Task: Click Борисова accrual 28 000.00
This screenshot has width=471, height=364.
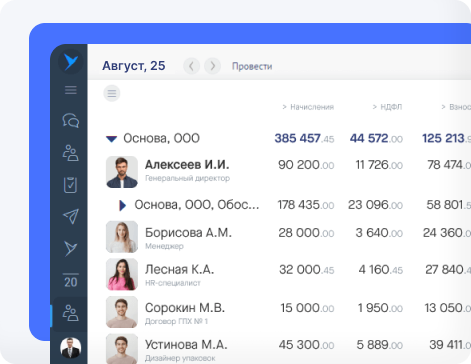Action: (306, 233)
